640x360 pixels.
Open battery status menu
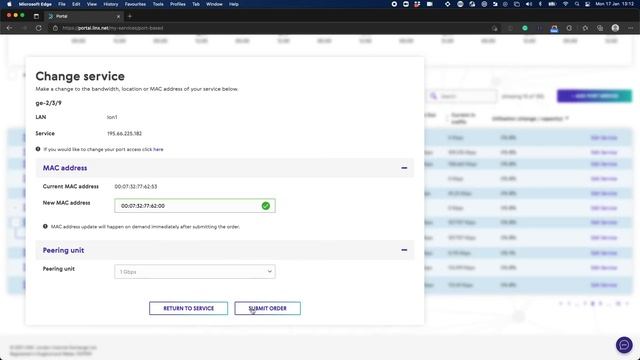pyautogui.click(x=552, y=4)
